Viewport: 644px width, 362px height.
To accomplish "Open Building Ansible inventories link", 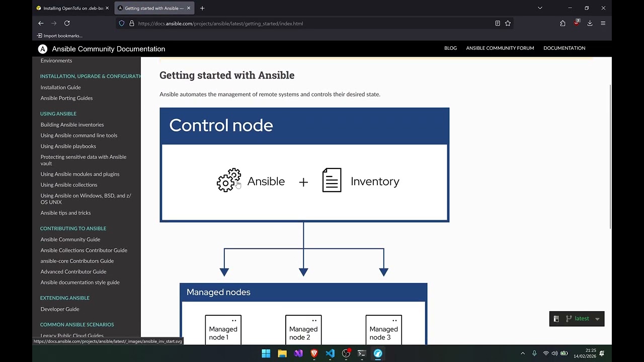I will click(x=72, y=125).
